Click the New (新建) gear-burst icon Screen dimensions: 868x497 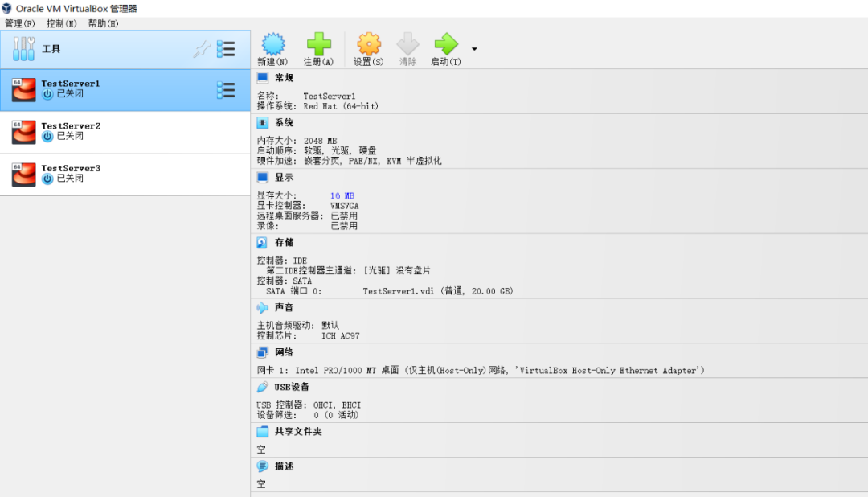coord(273,43)
